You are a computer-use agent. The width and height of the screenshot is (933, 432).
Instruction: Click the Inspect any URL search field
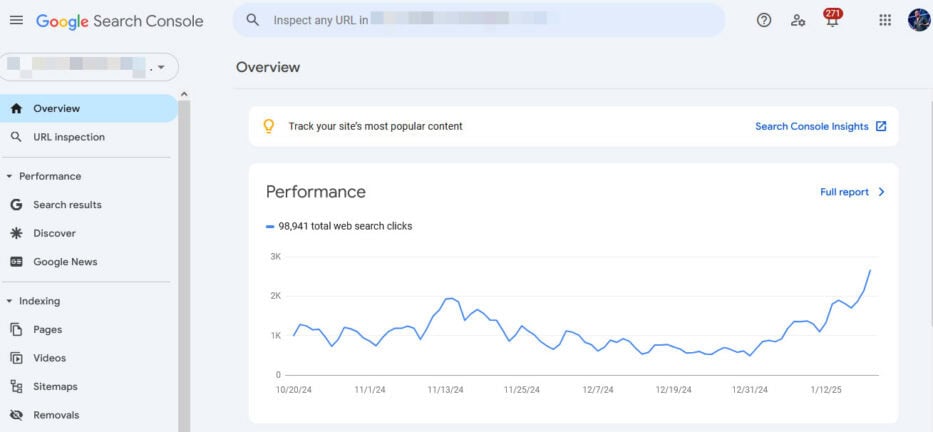pos(479,20)
